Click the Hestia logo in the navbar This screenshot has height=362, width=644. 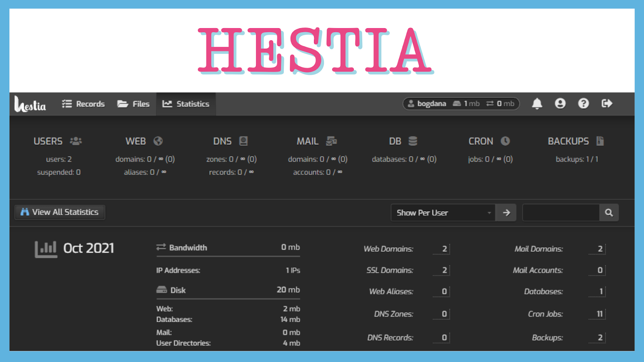pyautogui.click(x=30, y=104)
